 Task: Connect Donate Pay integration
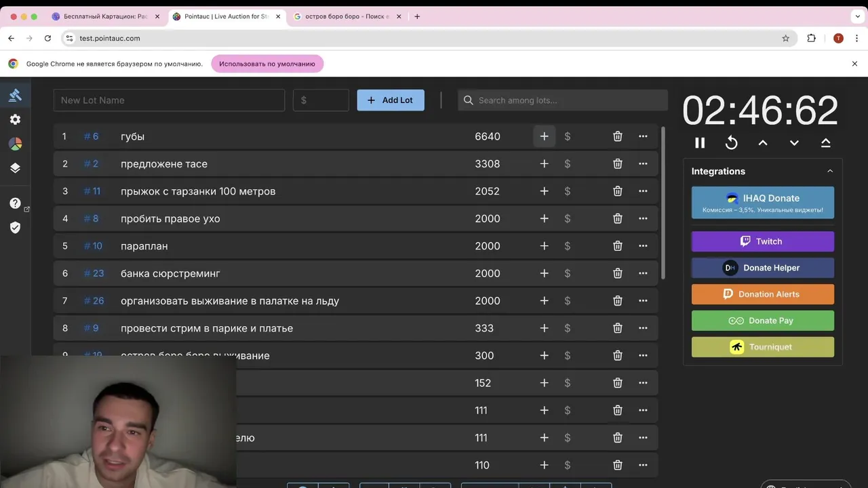click(x=763, y=321)
